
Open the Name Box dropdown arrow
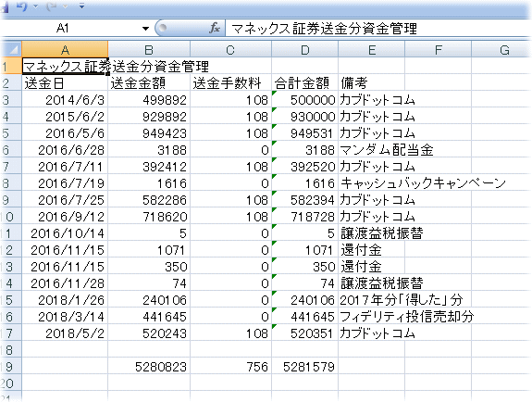click(145, 29)
